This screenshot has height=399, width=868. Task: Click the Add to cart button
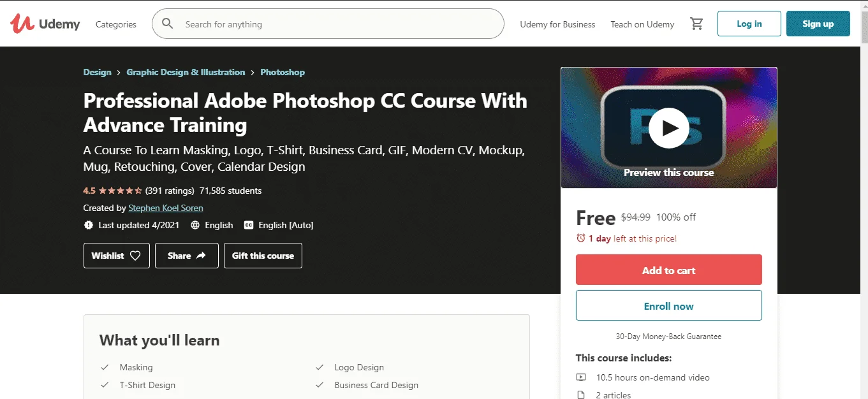tap(669, 270)
